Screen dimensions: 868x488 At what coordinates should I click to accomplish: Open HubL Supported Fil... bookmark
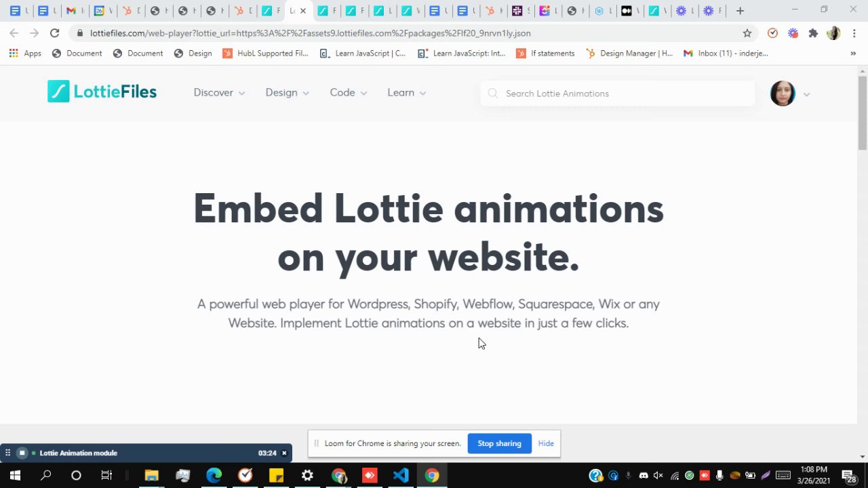(x=265, y=53)
